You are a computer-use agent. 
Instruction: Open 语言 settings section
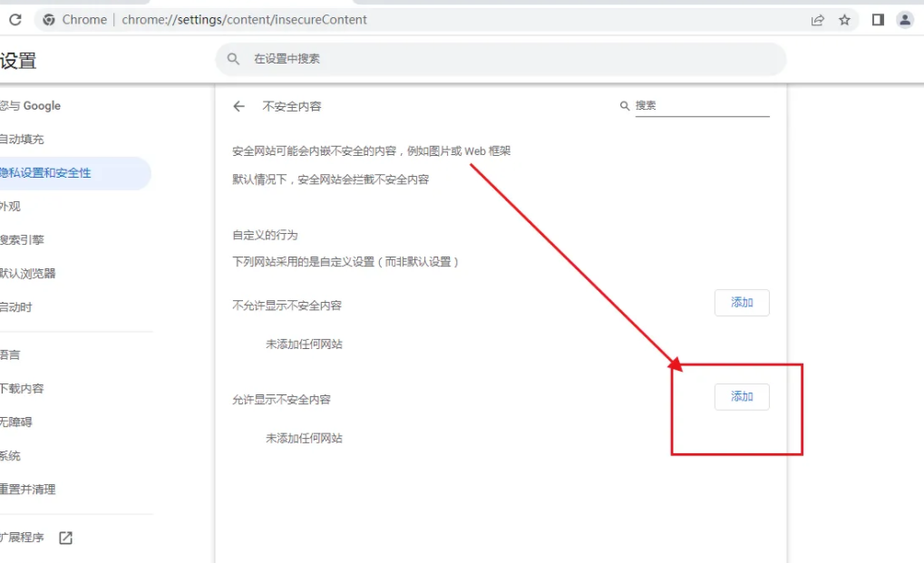tap(10, 355)
